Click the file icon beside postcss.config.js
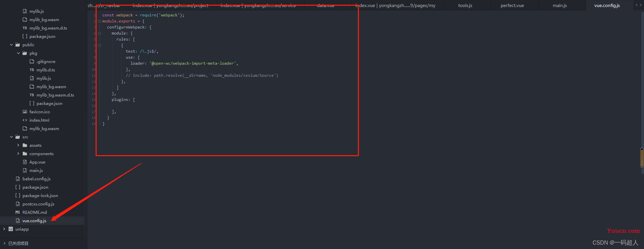This screenshot has width=644, height=249. 18,204
